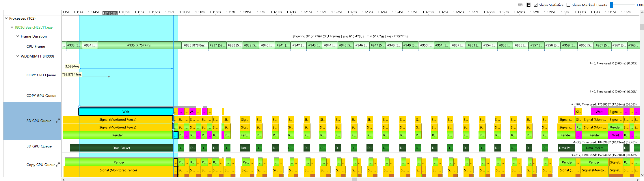Image resolution: width=644 pixels, height=181 pixels.
Task: Uncheck the Show Statistics checkbox
Action: click(x=536, y=5)
